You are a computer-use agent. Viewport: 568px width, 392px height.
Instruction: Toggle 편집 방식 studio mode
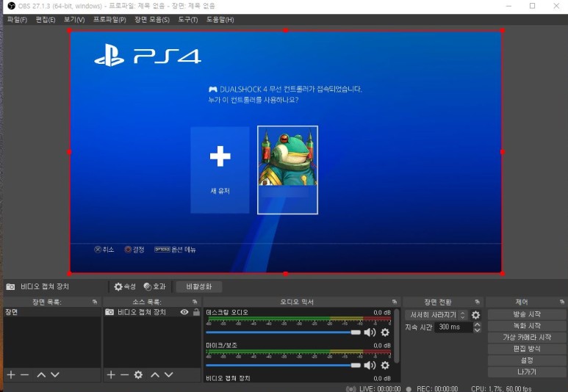pyautogui.click(x=527, y=349)
